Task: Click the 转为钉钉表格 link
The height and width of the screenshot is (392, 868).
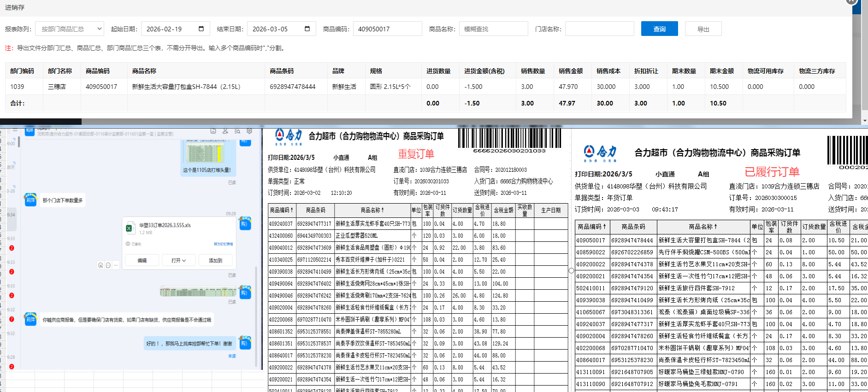Action: pyautogui.click(x=223, y=244)
